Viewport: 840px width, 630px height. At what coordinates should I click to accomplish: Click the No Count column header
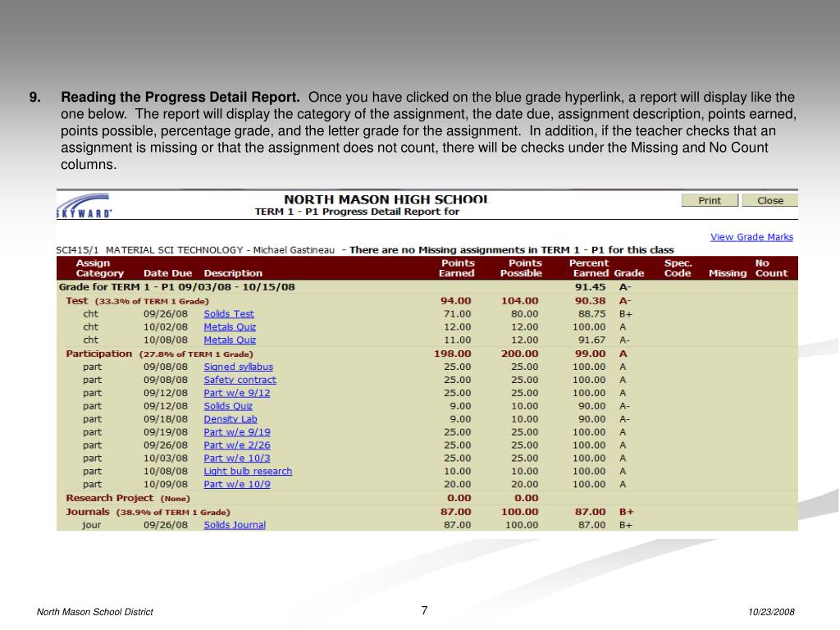point(771,268)
